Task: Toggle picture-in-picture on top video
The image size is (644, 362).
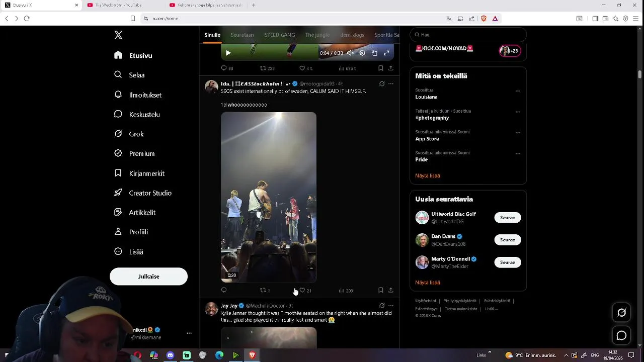Action: click(374, 53)
